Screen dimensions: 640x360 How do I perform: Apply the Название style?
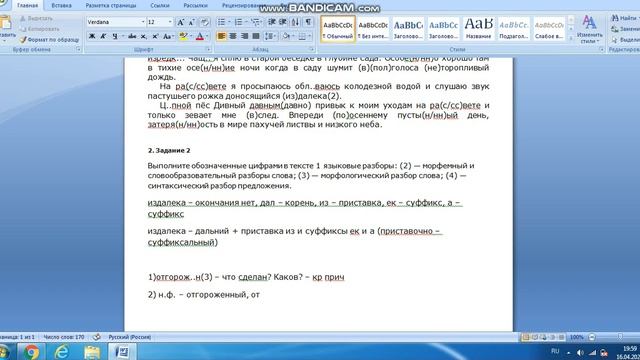click(x=478, y=29)
